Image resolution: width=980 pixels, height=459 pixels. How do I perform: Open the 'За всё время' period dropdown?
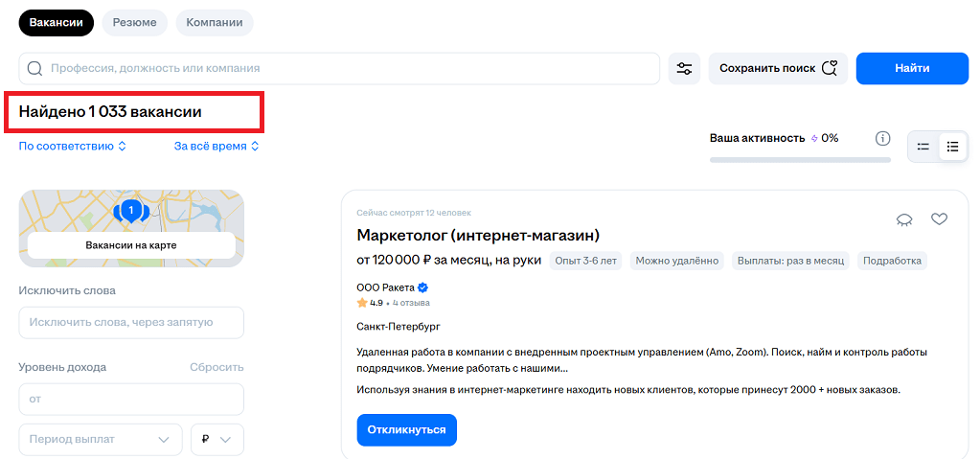217,147
